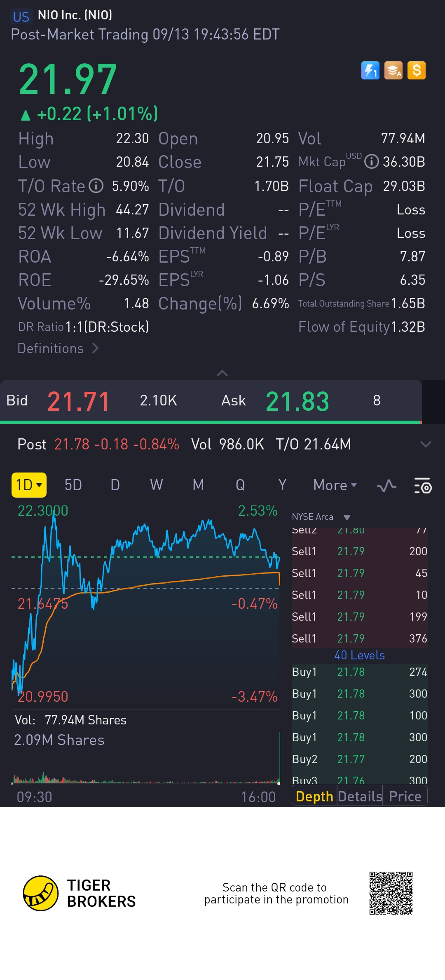Open the NYSE Arca exchange dropdown
Screen dimensions: 445x980
(321, 517)
